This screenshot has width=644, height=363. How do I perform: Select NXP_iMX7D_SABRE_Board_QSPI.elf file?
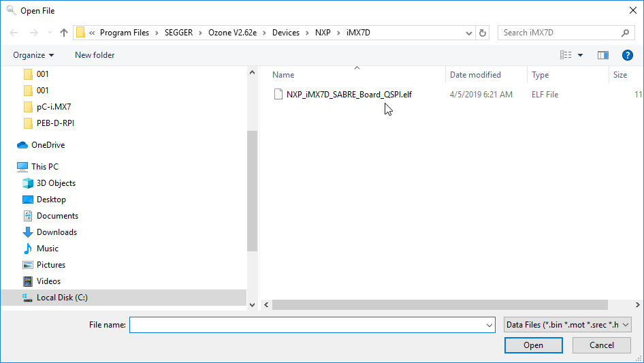coord(349,95)
